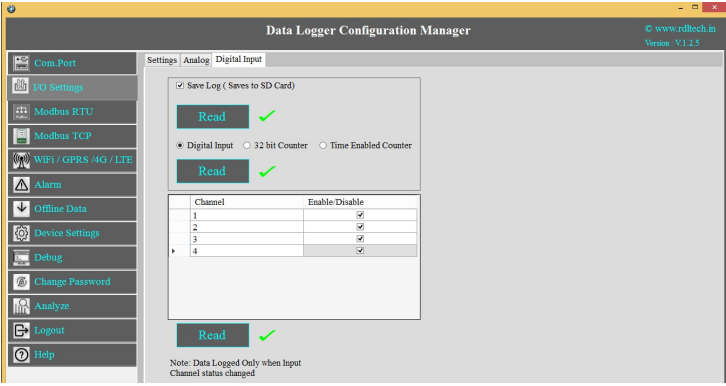Image resolution: width=726 pixels, height=386 pixels.
Task: Click the Read button under Save Log
Action: point(213,117)
